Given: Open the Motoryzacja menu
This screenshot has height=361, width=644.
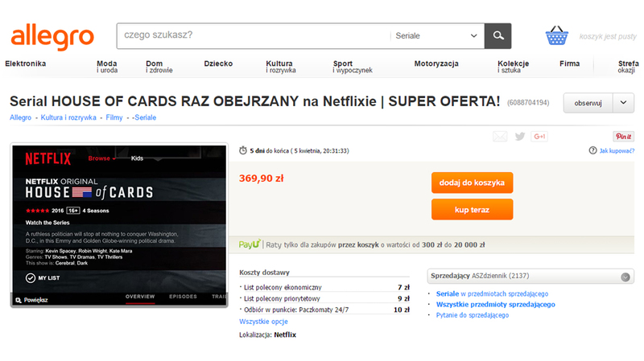Looking at the screenshot, I should tap(436, 64).
